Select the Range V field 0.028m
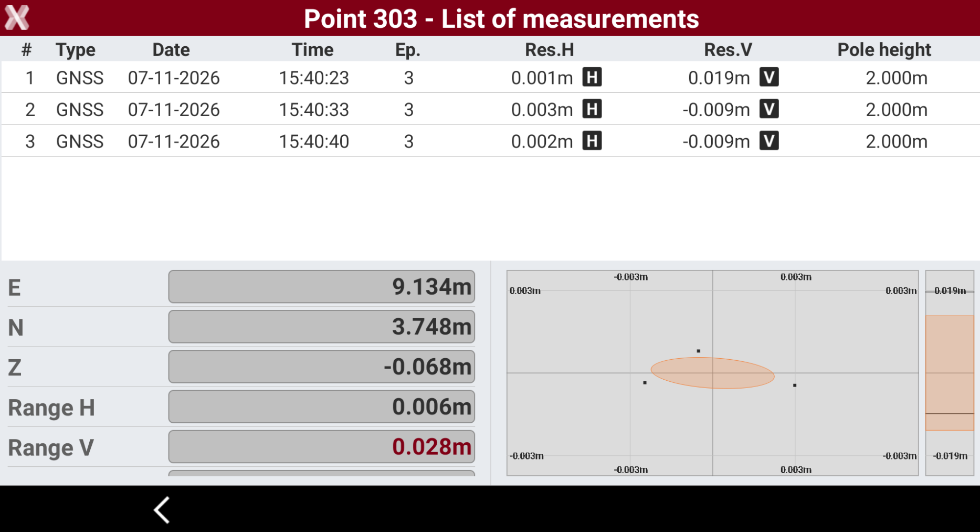 (x=322, y=447)
